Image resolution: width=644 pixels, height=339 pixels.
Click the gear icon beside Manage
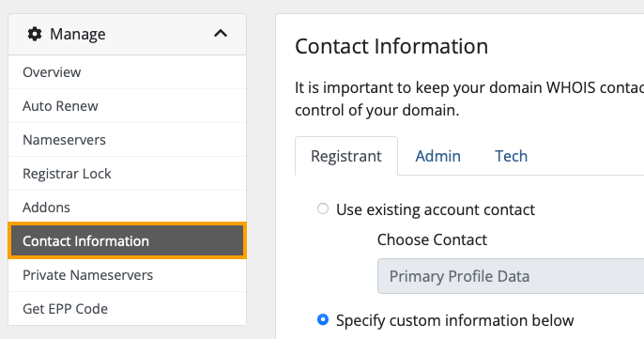[x=35, y=34]
